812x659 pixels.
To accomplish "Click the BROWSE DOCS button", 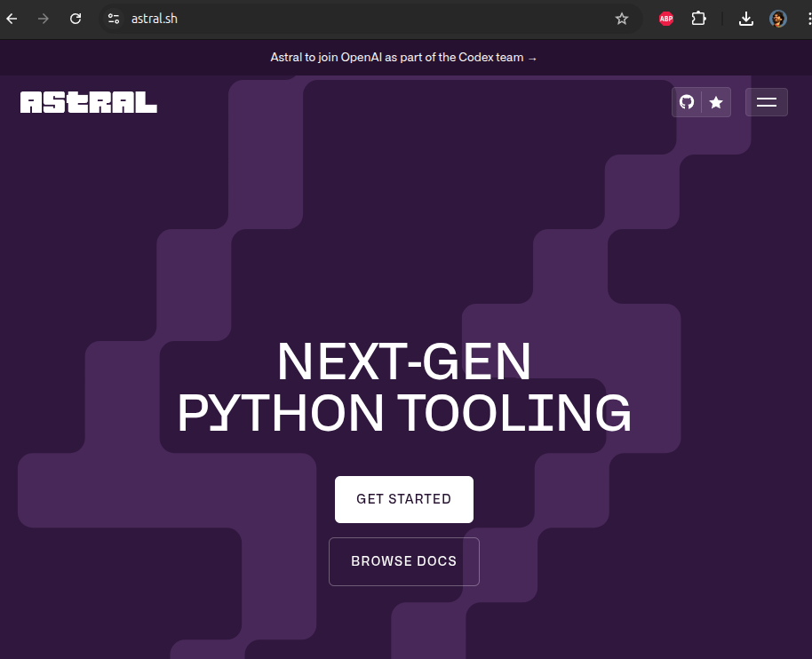I will pos(404,561).
